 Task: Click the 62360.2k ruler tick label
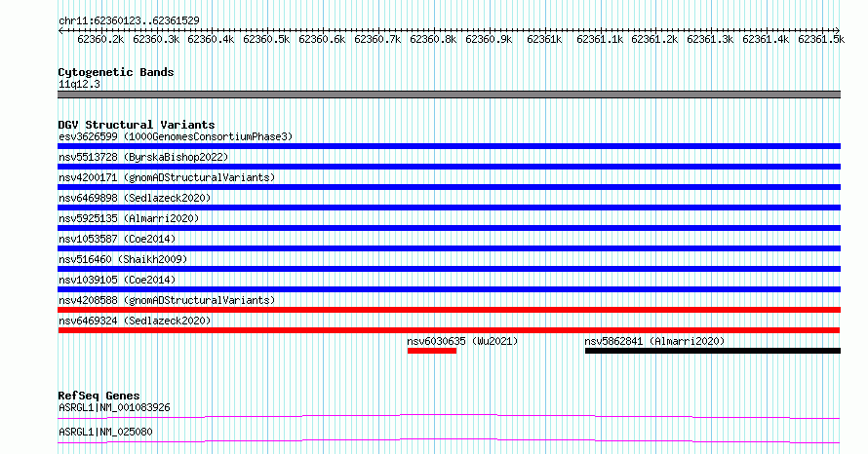(100, 39)
